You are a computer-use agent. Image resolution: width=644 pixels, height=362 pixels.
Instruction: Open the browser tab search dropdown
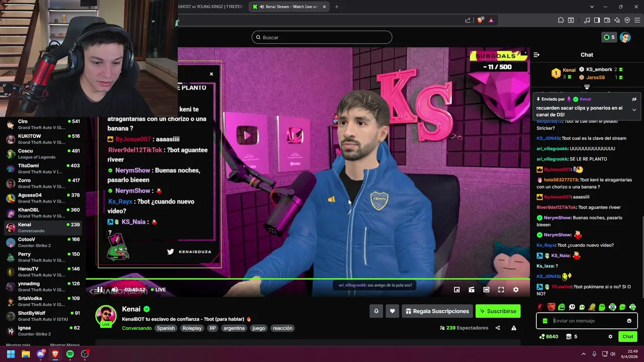592,7
